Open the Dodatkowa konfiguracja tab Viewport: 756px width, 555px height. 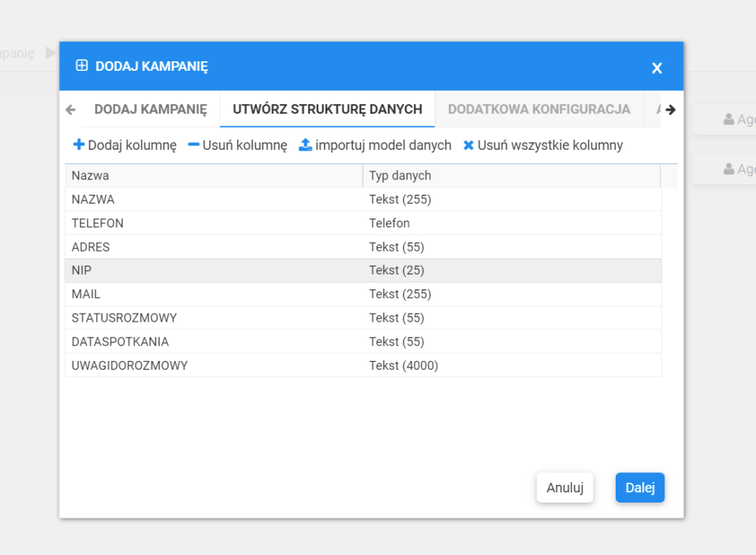coord(539,109)
